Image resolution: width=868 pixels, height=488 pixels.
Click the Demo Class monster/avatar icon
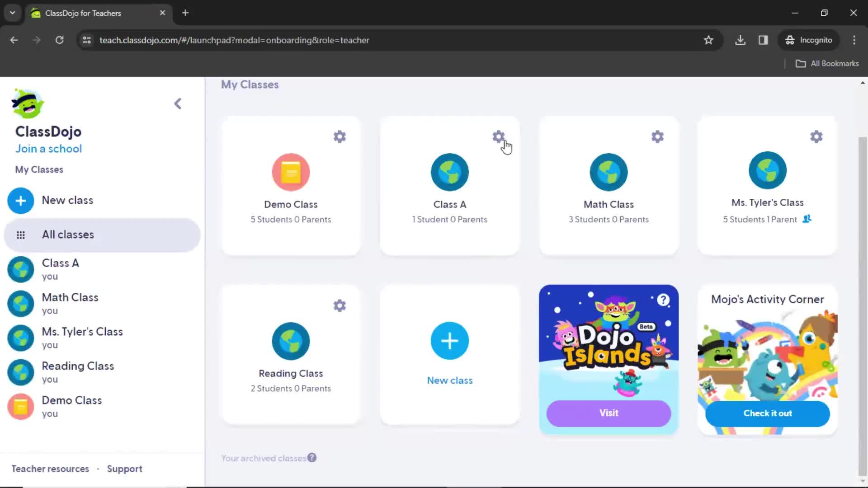click(291, 172)
